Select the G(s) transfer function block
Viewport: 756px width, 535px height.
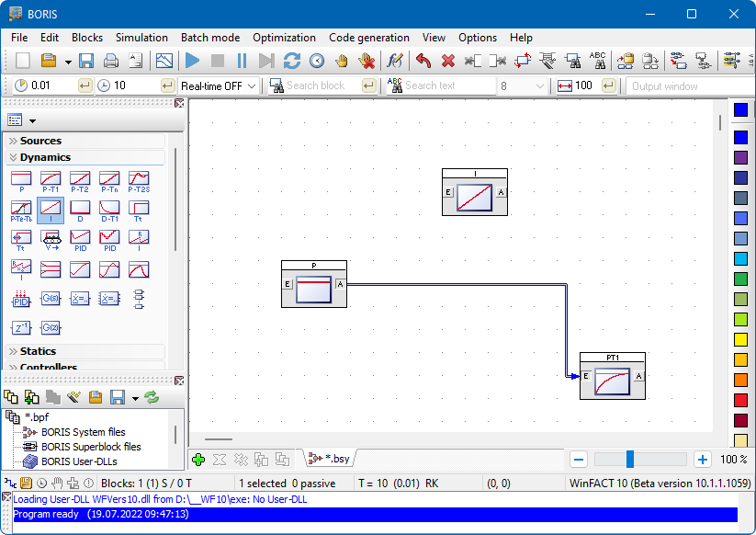coord(51,299)
